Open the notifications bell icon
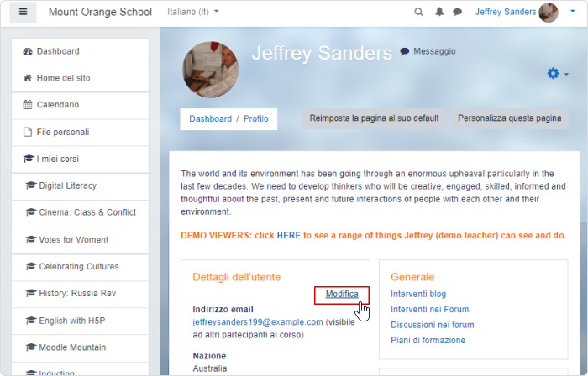Viewport: 588px width, 376px height. pos(439,12)
